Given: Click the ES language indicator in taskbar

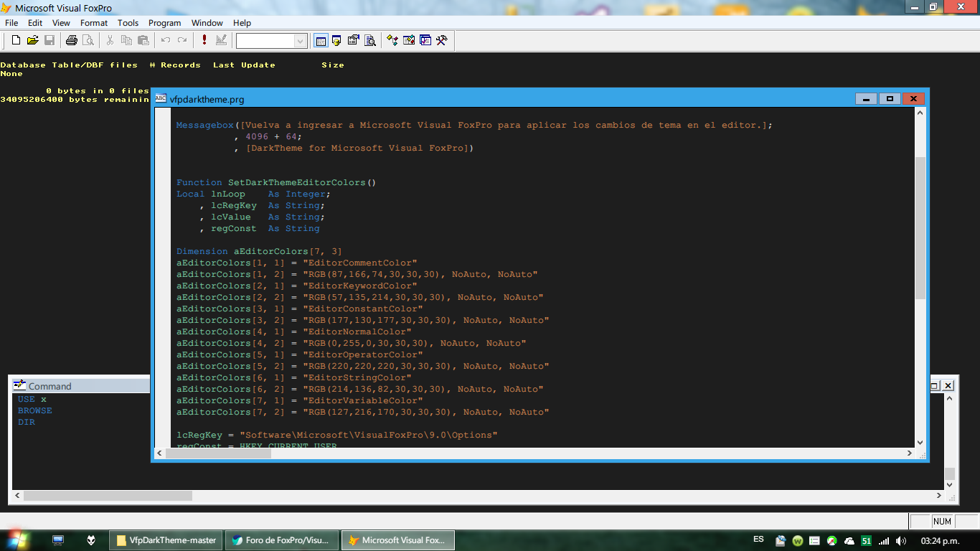Looking at the screenshot, I should (758, 539).
